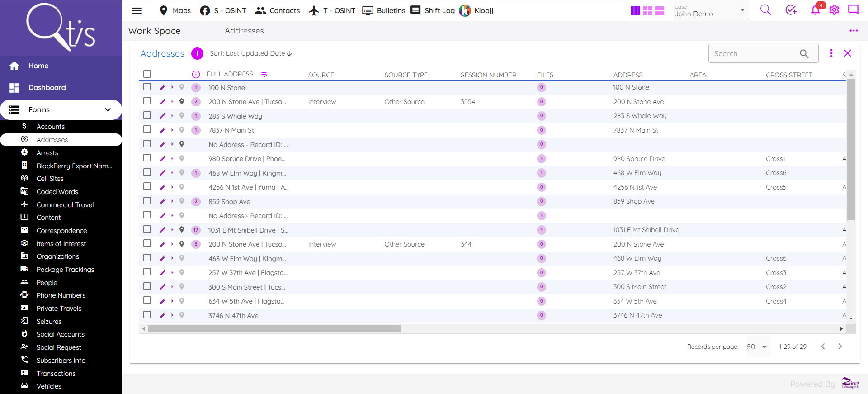Switch to four-tile grid layout icon
Viewport: 868px width, 394px height.
pyautogui.click(x=647, y=10)
